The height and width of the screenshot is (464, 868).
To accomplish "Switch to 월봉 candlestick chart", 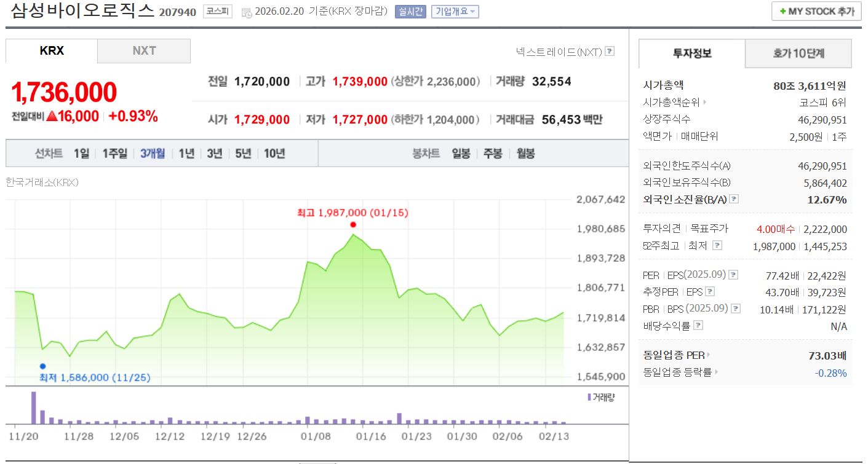I will (525, 154).
